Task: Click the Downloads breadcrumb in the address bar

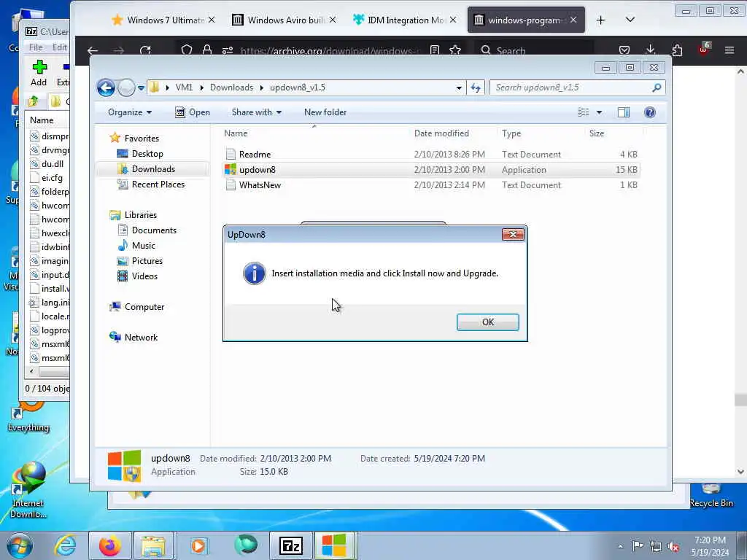Action: 231,87
